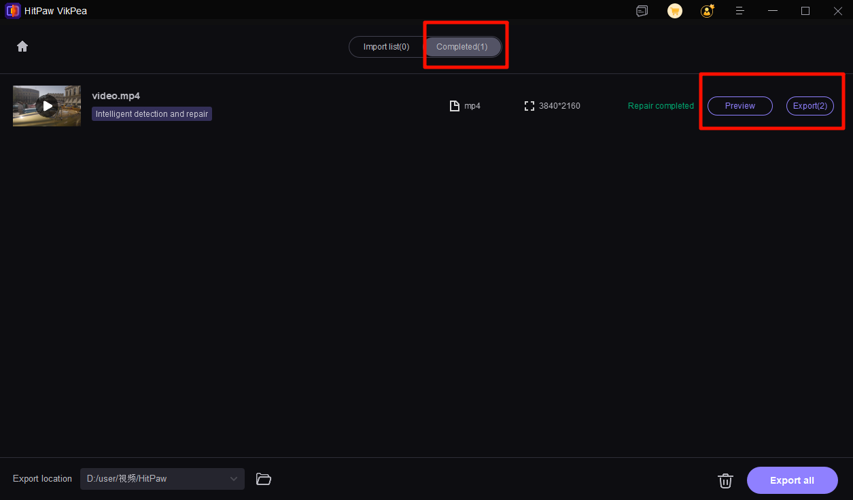Preview the repaired video.mp4
Image resolution: width=853 pixels, height=500 pixels.
click(740, 106)
